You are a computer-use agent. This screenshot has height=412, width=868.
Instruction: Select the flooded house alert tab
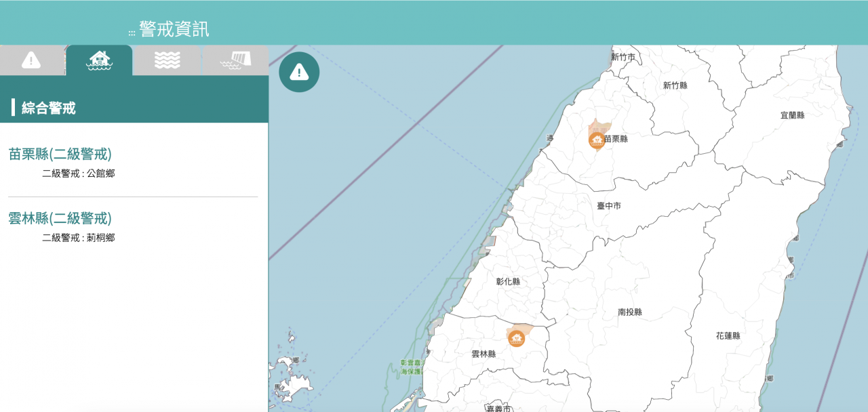(x=100, y=60)
